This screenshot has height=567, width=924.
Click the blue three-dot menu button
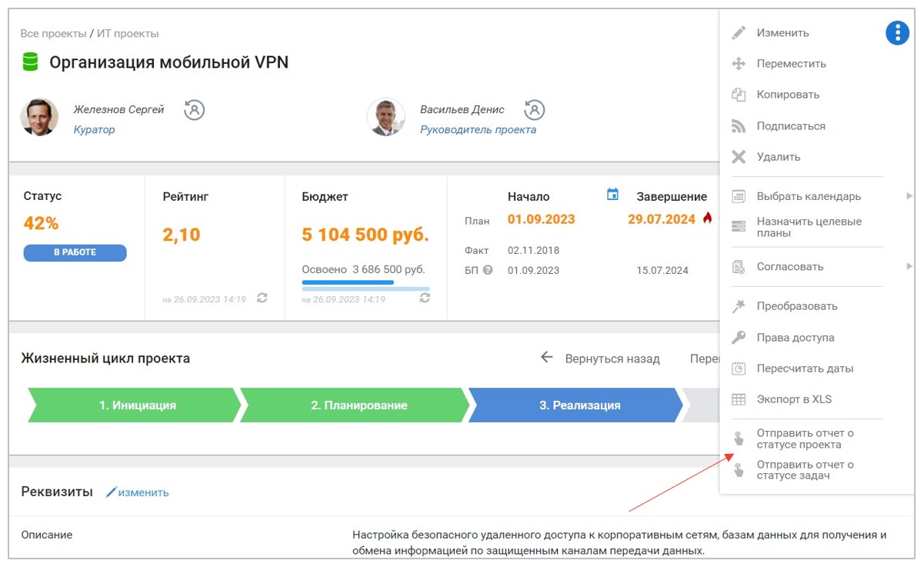point(897,33)
